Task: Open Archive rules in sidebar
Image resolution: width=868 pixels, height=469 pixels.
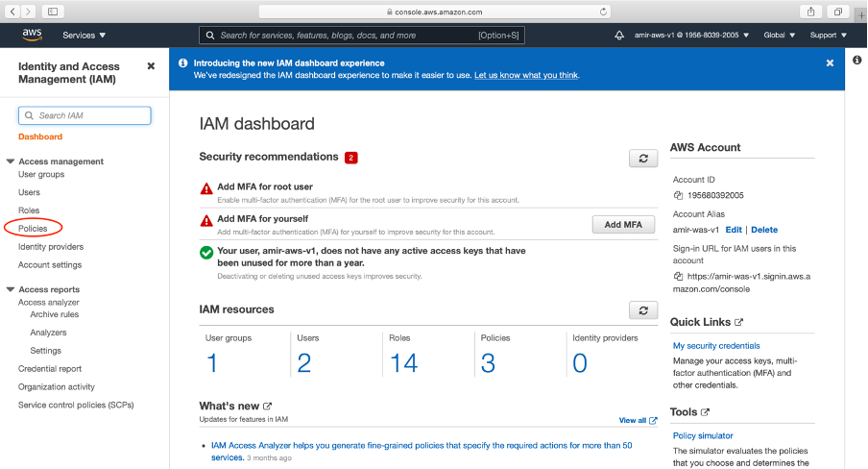Action: 54,314
